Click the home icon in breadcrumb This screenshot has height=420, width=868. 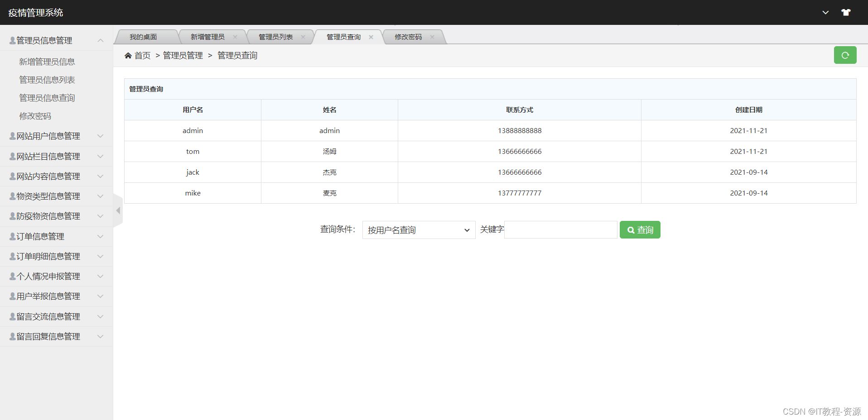pos(128,55)
